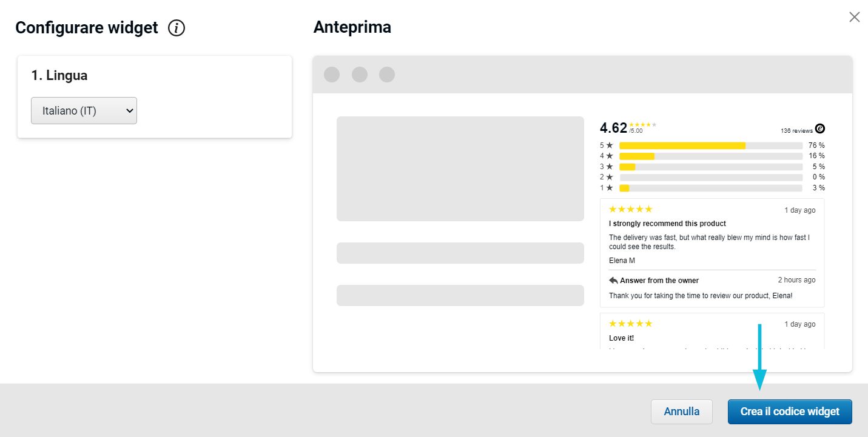868x437 pixels.
Task: Click the 1-star rating bar at 3 %
Action: [711, 188]
